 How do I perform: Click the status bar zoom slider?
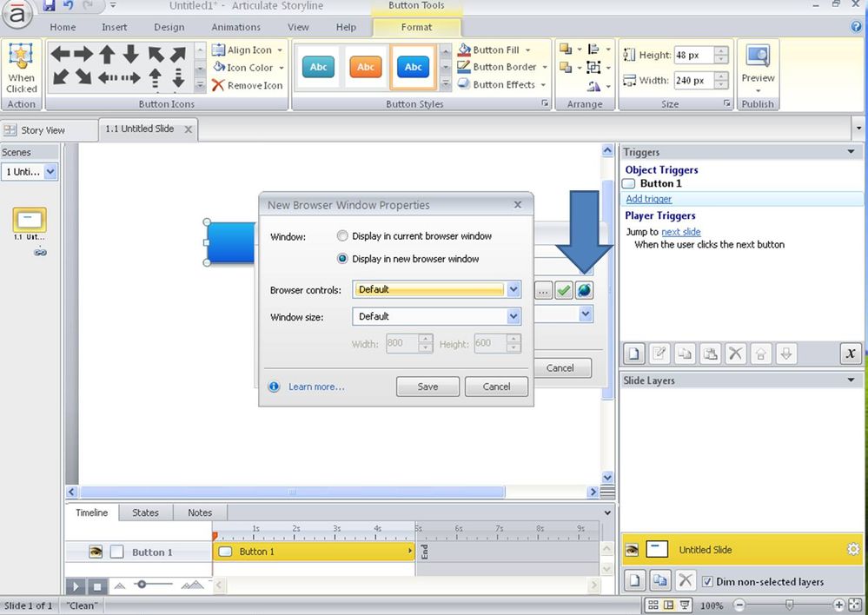(x=790, y=605)
